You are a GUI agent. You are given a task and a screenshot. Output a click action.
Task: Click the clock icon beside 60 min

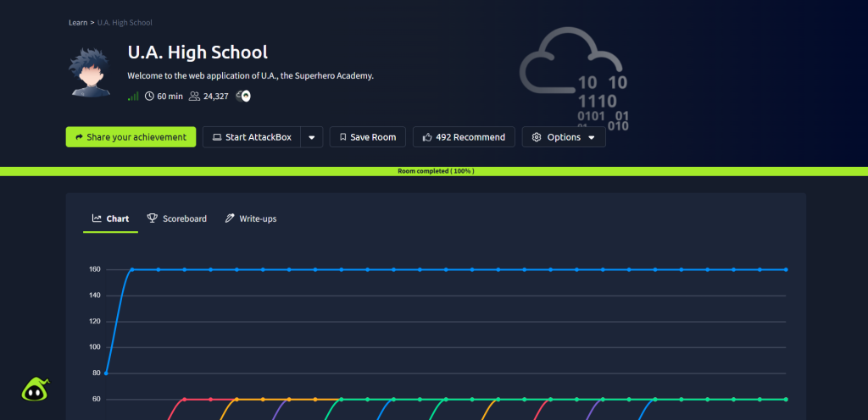click(x=150, y=97)
